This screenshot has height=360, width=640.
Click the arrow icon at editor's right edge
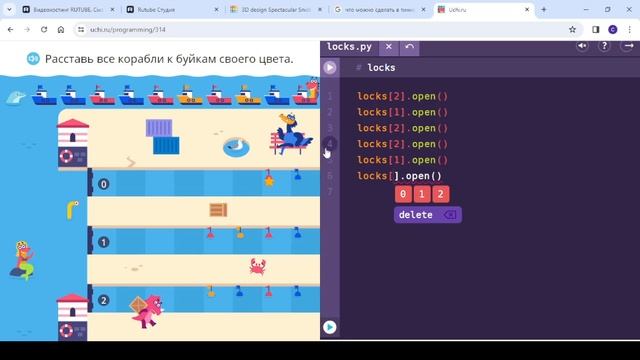(629, 46)
